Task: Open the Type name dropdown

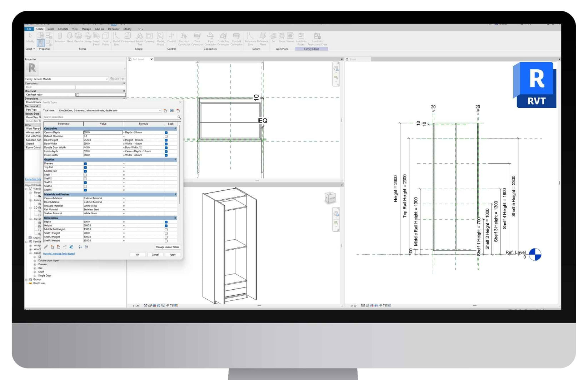Action: click(160, 111)
